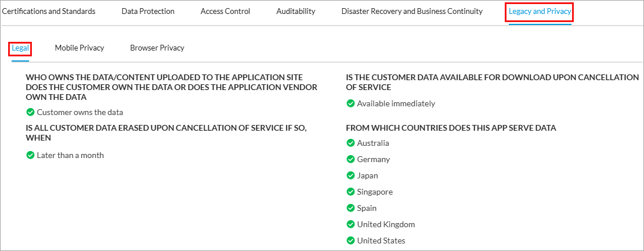Click 'Is the customer data available for download' heading

coord(493,83)
